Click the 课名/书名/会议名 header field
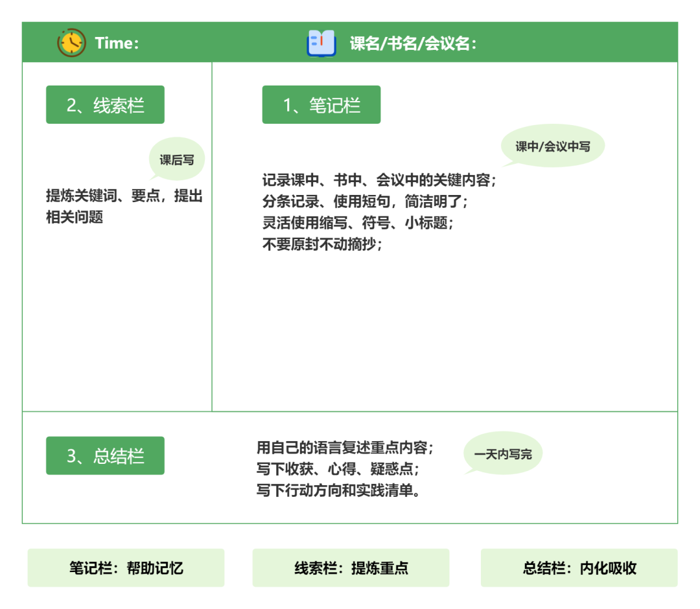This screenshot has width=700, height=609. coord(414,43)
